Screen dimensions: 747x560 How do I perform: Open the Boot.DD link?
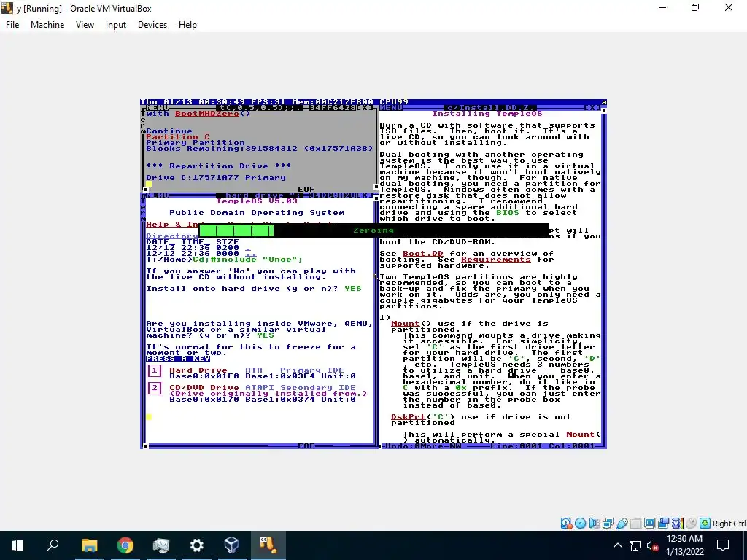(x=423, y=253)
